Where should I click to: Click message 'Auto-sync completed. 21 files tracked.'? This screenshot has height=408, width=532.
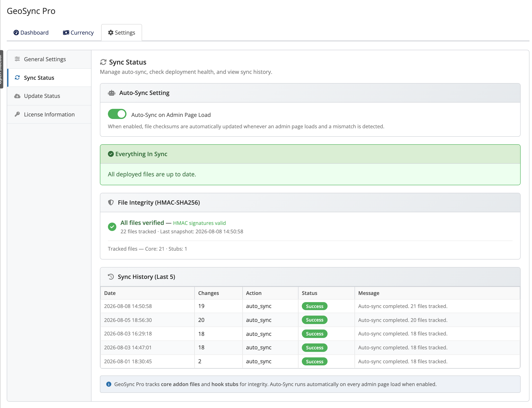pos(403,306)
